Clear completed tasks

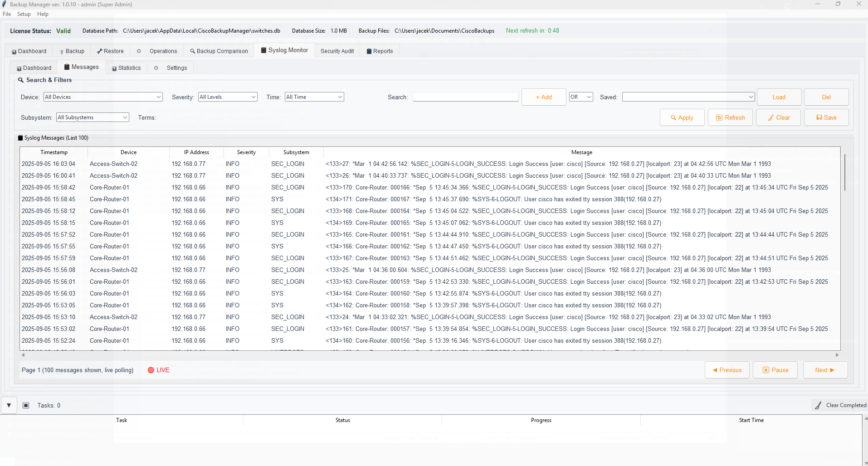(840, 405)
